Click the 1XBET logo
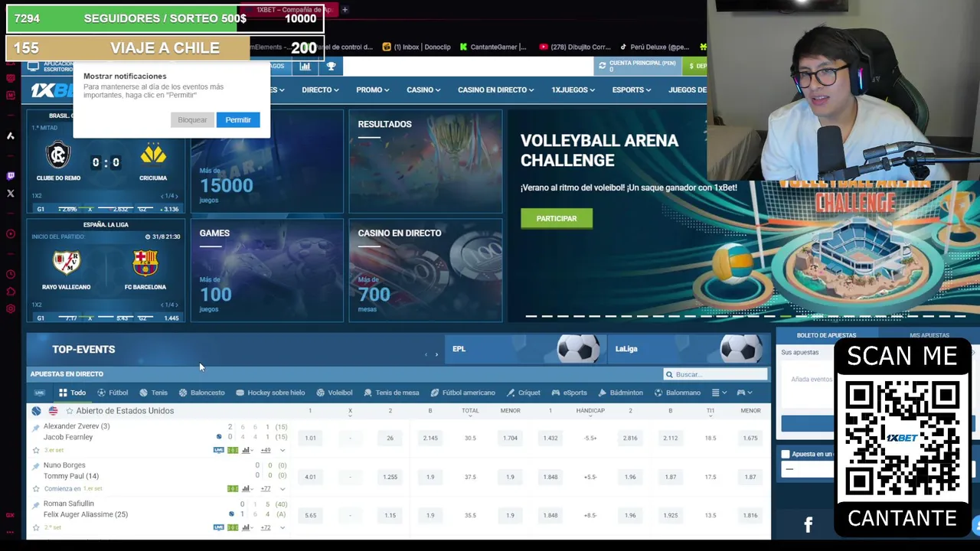The image size is (980, 551). click(x=52, y=90)
